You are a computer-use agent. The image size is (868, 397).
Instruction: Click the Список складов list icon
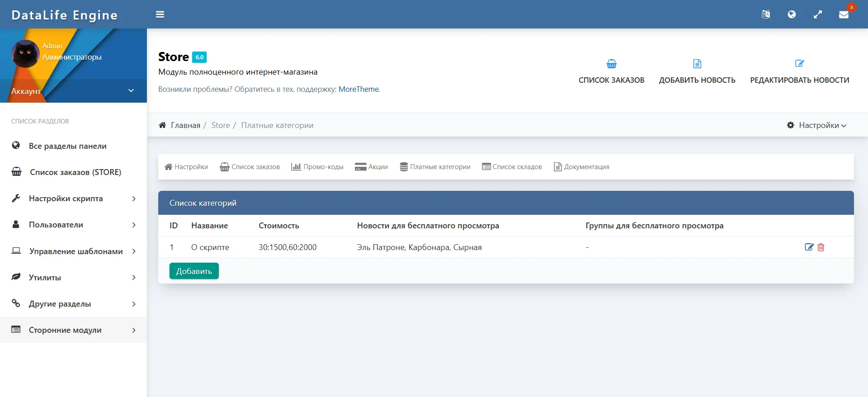coord(486,167)
